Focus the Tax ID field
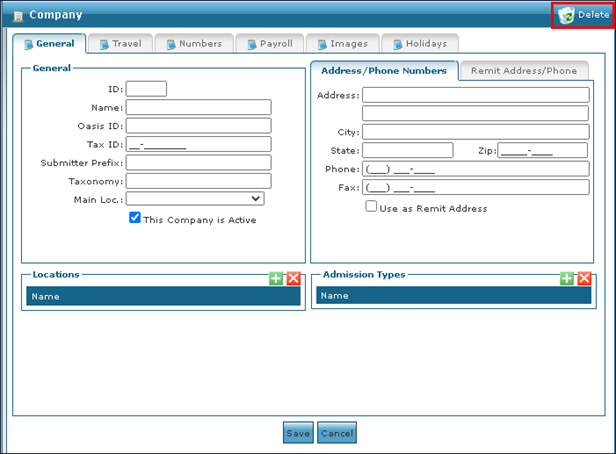 coord(198,145)
